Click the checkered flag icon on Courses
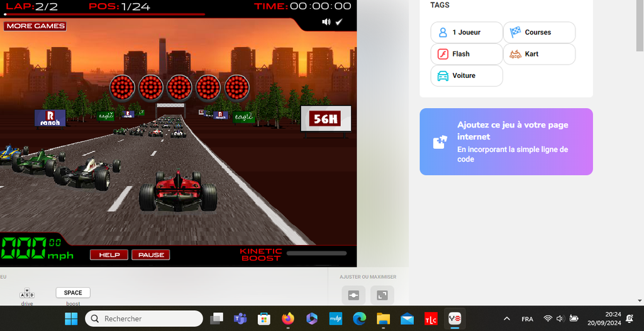This screenshot has height=331, width=644. coord(516,33)
